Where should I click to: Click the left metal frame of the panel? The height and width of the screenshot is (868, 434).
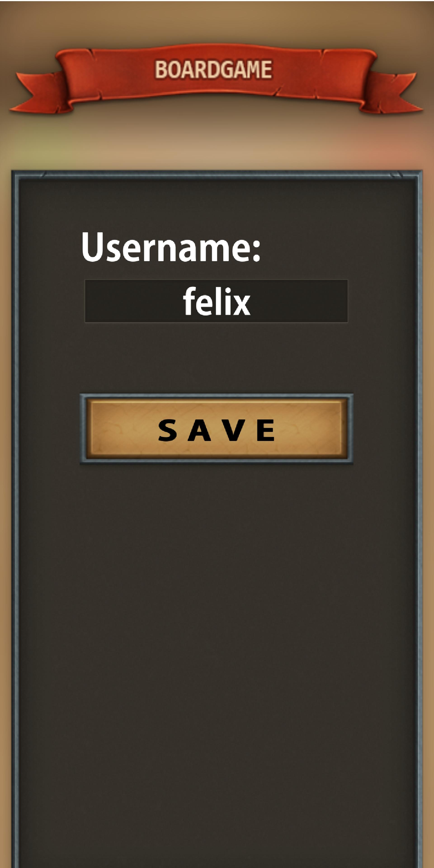coord(16,519)
